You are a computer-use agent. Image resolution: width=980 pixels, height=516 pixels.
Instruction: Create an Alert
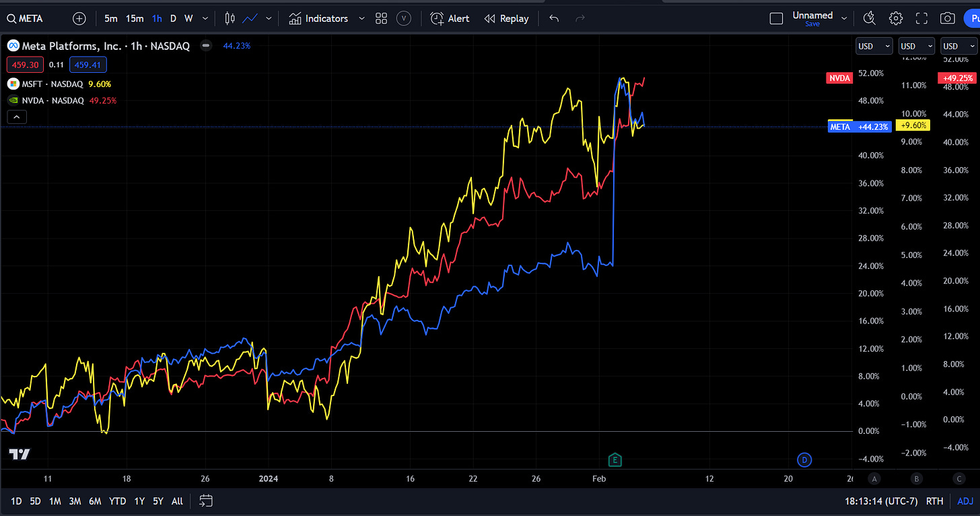(450, 18)
